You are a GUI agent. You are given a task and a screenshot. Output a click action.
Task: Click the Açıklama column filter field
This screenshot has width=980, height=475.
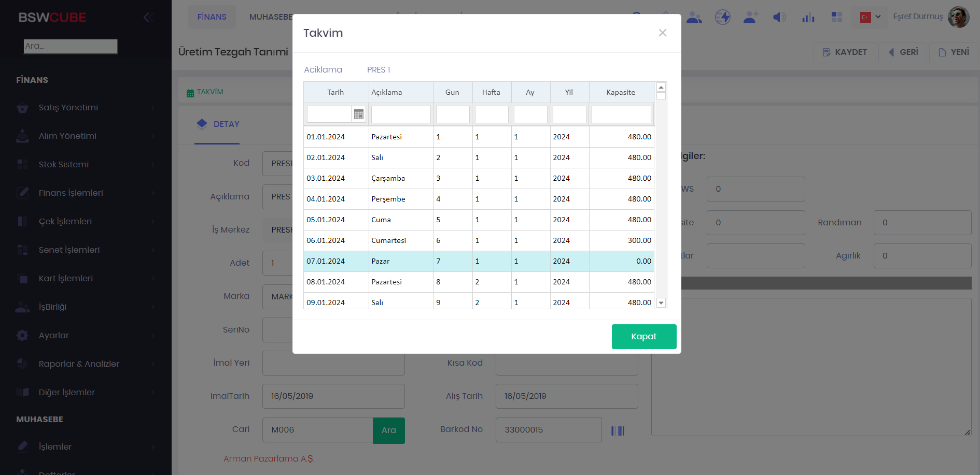400,114
